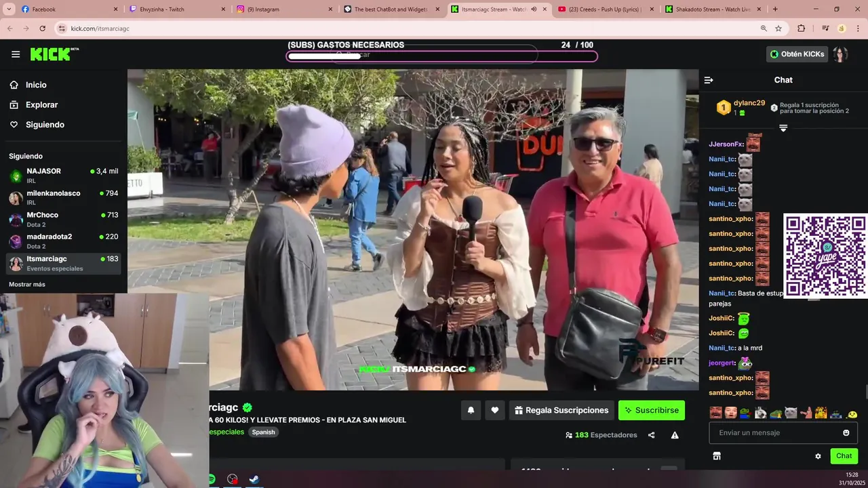
Task: Open a new browser tab
Action: tap(775, 9)
